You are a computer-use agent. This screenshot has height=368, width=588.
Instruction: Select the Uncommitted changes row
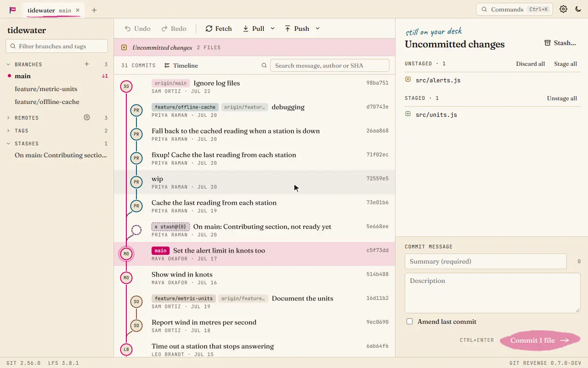pyautogui.click(x=254, y=47)
